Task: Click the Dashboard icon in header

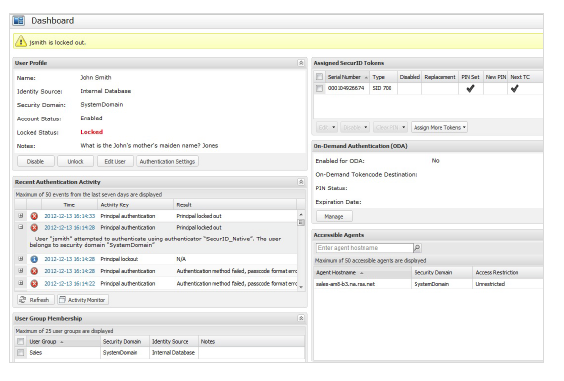Action: point(19,21)
